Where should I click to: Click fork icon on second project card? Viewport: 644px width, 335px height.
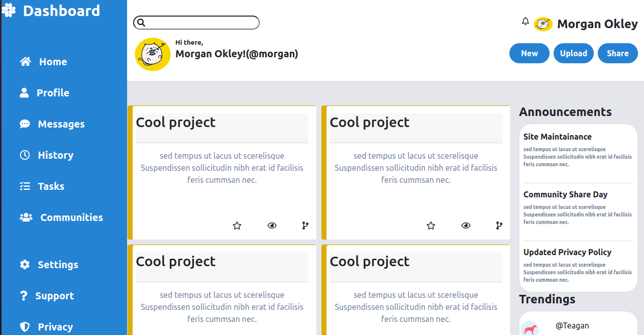tap(499, 226)
